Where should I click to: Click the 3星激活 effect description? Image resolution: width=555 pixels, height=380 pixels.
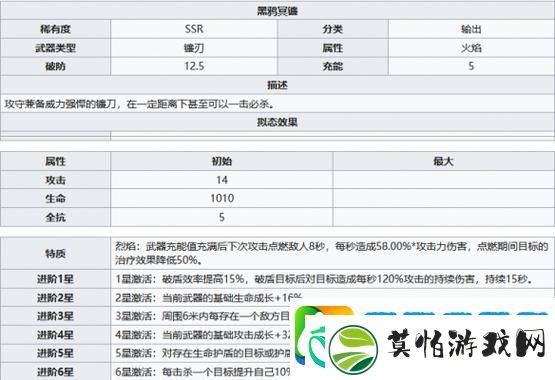click(x=202, y=316)
